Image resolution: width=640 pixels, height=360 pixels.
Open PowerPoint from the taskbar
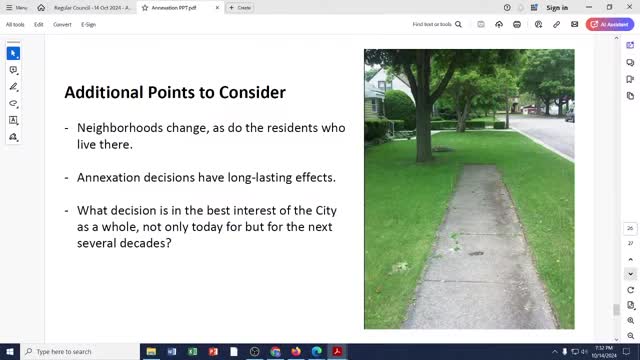(x=213, y=351)
